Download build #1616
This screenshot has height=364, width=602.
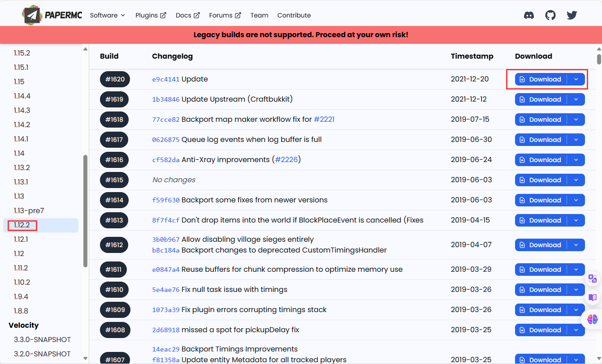click(541, 160)
